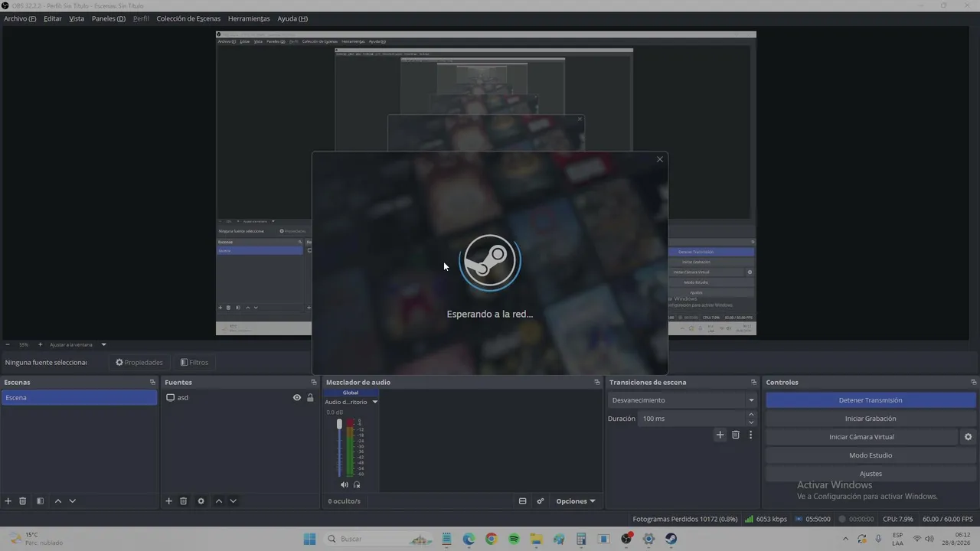
Task: Add a new scene with the plus icon
Action: pyautogui.click(x=8, y=501)
